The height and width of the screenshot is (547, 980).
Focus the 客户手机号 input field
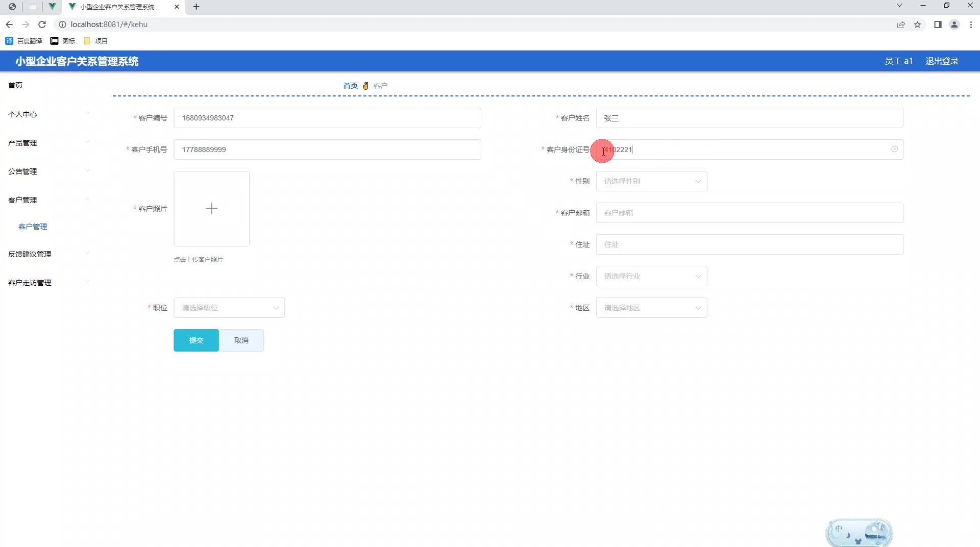point(327,150)
